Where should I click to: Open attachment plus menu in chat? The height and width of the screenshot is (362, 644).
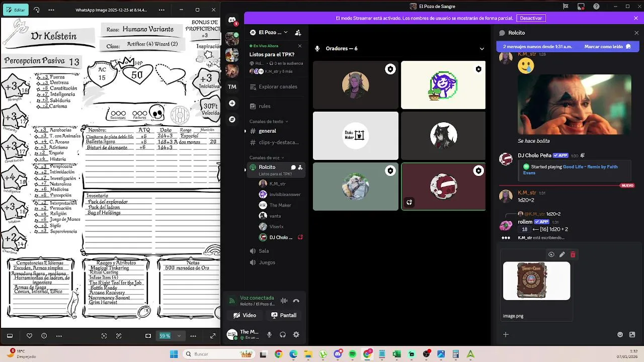(x=506, y=334)
